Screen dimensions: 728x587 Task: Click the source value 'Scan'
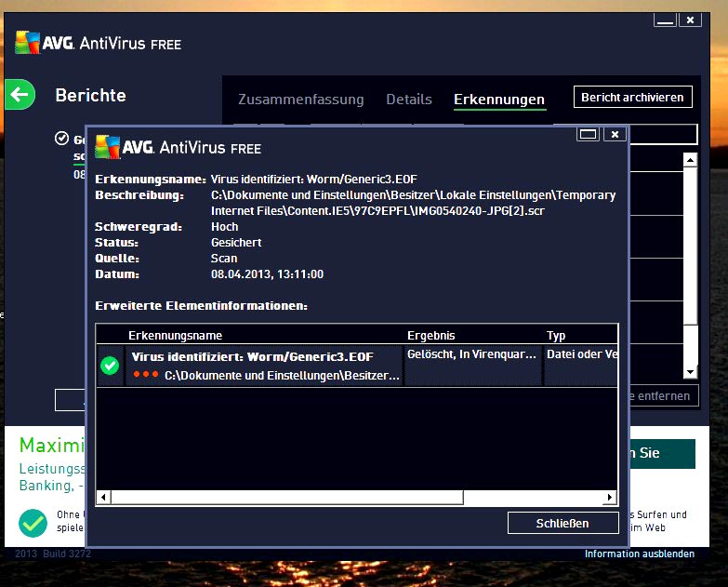coord(224,259)
